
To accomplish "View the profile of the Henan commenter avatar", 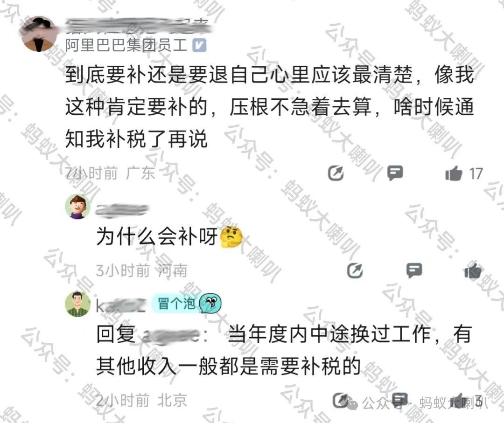I will (x=77, y=207).
